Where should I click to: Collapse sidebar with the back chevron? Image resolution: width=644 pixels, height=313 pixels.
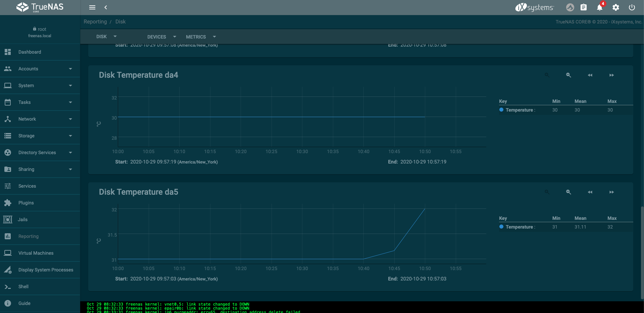point(106,7)
